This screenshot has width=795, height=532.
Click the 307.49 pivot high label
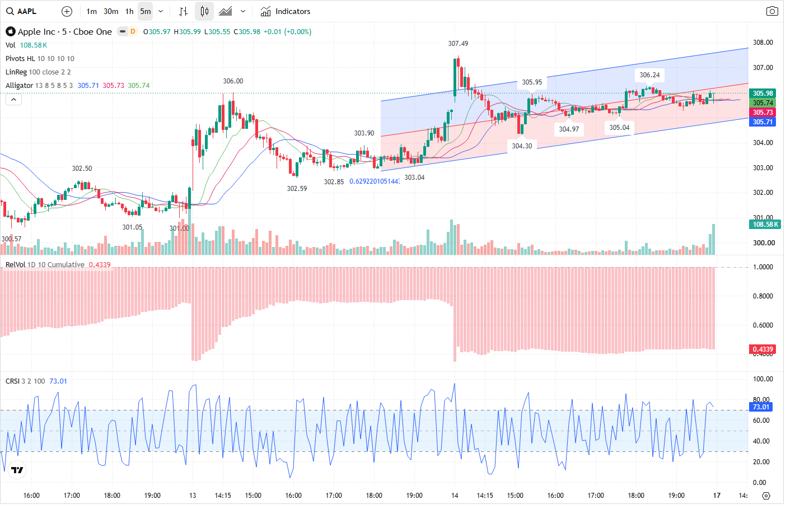click(458, 43)
